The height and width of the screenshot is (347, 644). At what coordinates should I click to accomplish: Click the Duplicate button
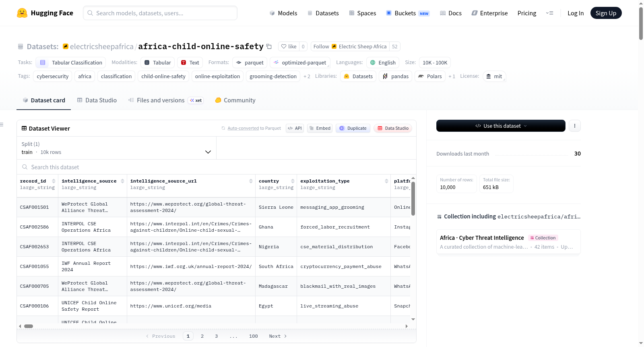(353, 128)
